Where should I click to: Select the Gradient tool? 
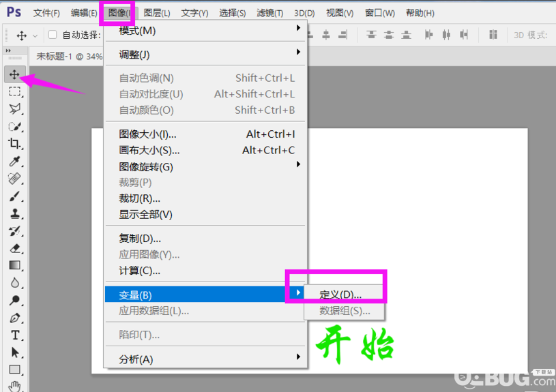pos(14,265)
